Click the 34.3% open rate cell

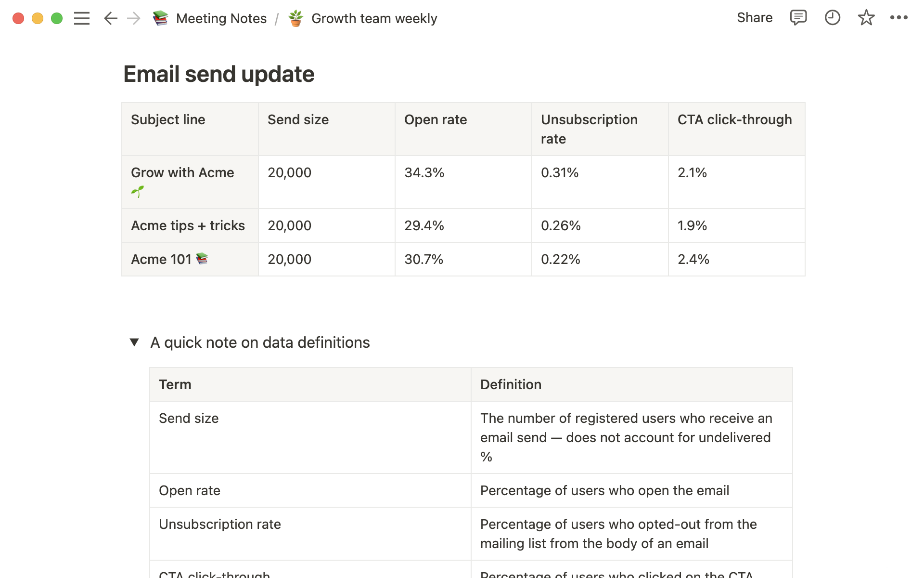463,182
